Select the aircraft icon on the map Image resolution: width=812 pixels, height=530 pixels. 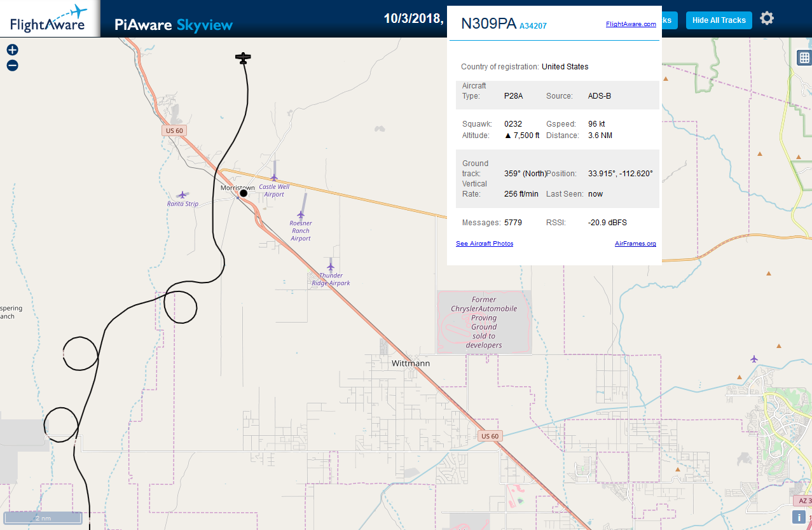[x=243, y=58]
